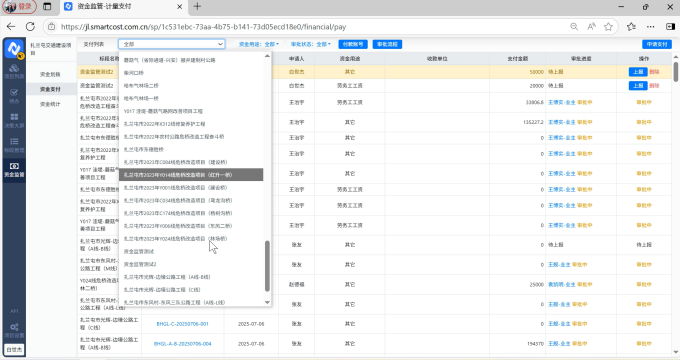Collapse the 支付列表 combo box showing 全部
This screenshot has width=680, height=360.
point(172,44)
